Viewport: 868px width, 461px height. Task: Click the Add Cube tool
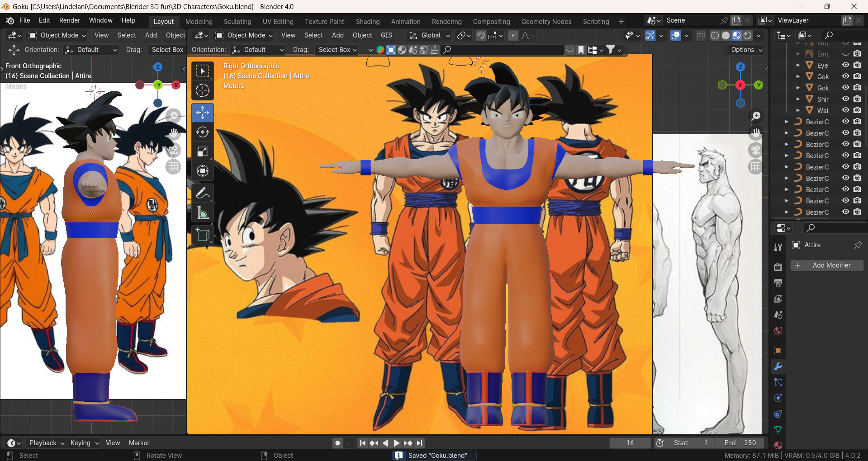coord(203,235)
